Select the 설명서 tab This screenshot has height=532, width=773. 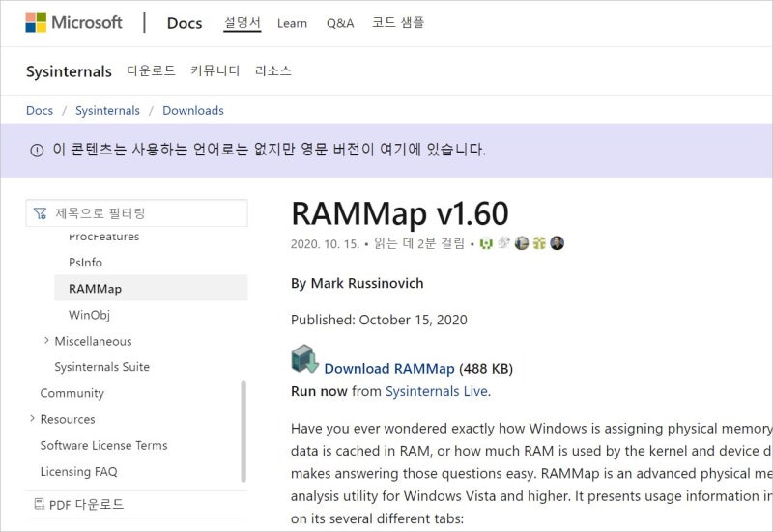coord(243,22)
